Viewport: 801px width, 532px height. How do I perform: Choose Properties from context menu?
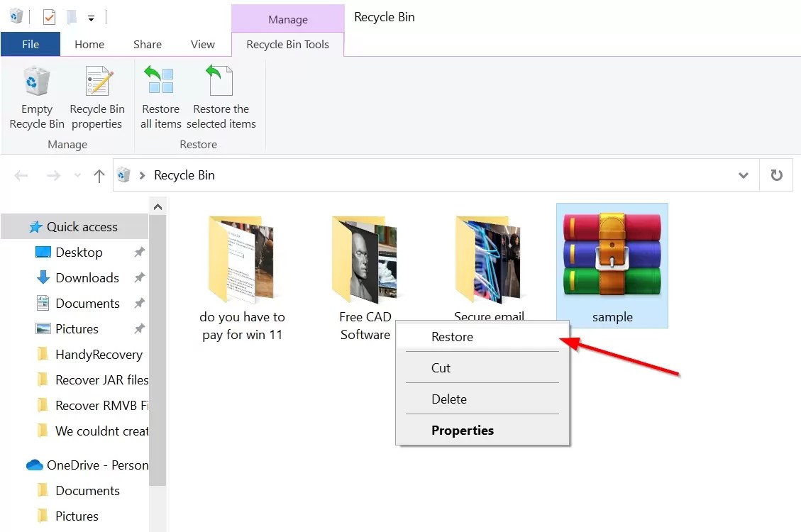pyautogui.click(x=482, y=431)
